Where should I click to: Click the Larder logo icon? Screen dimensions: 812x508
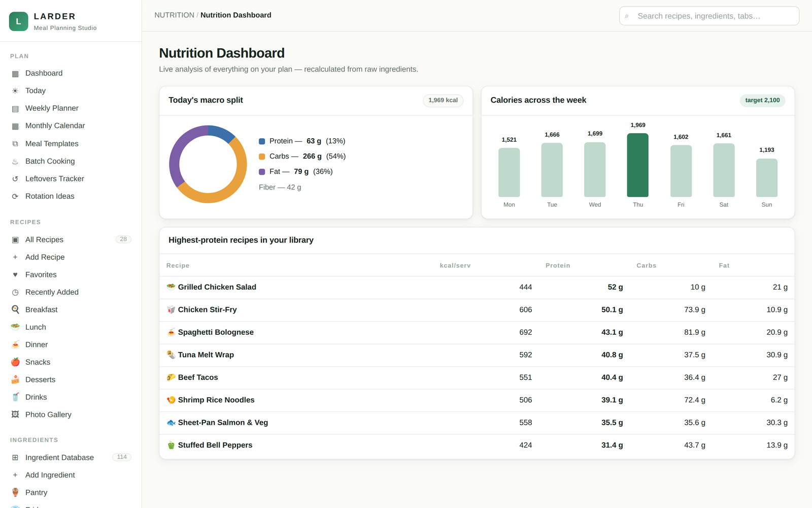pyautogui.click(x=19, y=21)
